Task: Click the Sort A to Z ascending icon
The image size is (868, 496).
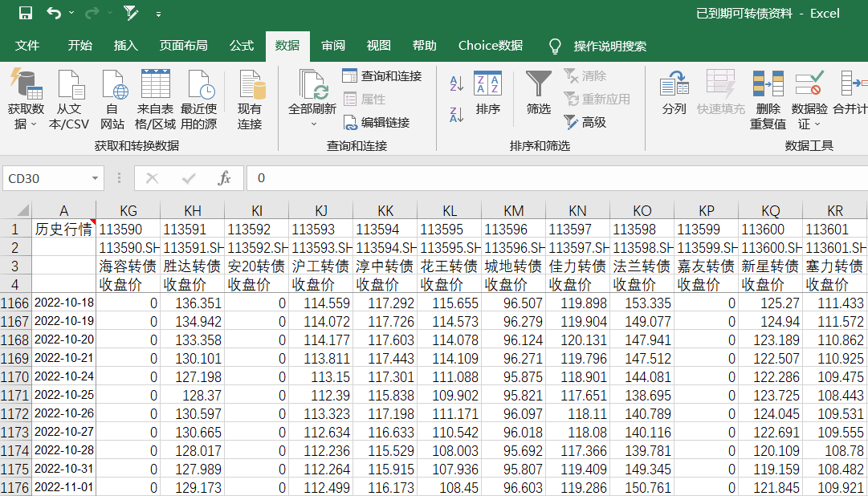Action: [x=456, y=83]
